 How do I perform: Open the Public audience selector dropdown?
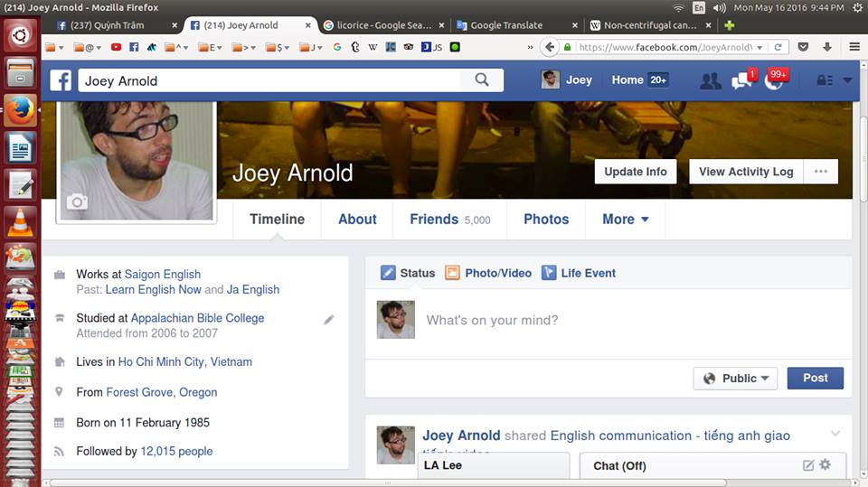[735, 379]
